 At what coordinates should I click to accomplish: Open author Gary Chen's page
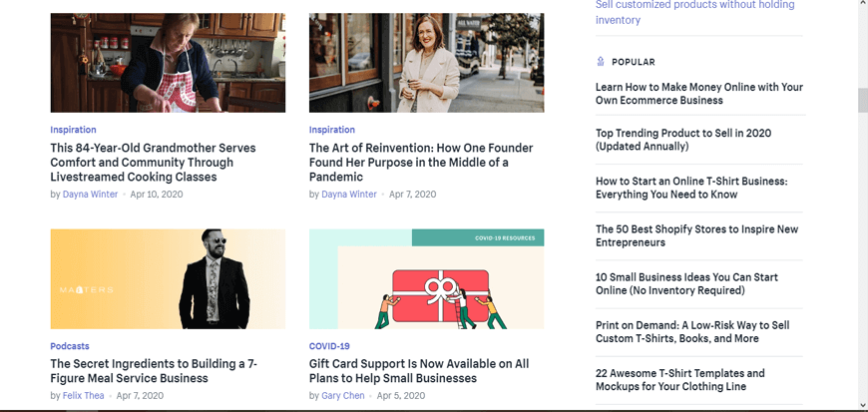click(344, 396)
